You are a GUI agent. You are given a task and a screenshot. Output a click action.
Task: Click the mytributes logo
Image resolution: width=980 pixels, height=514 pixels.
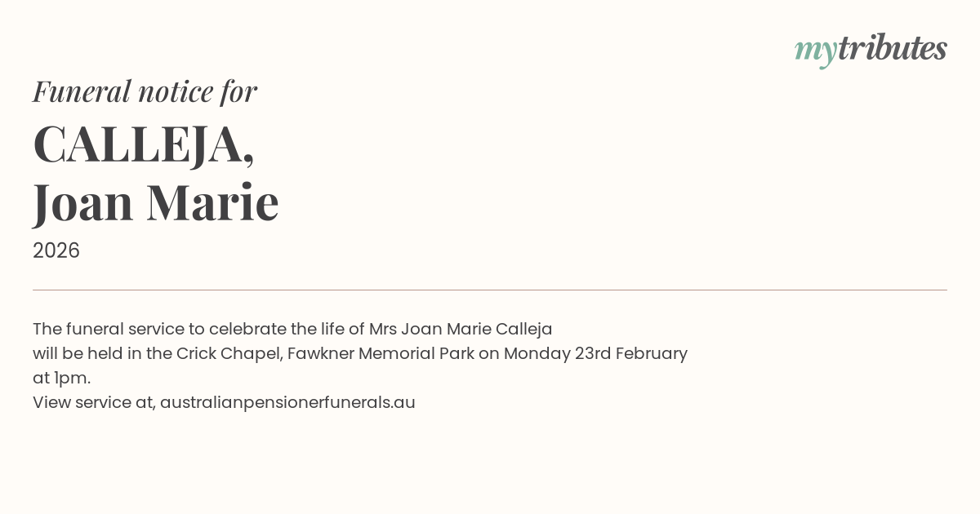(x=871, y=49)
